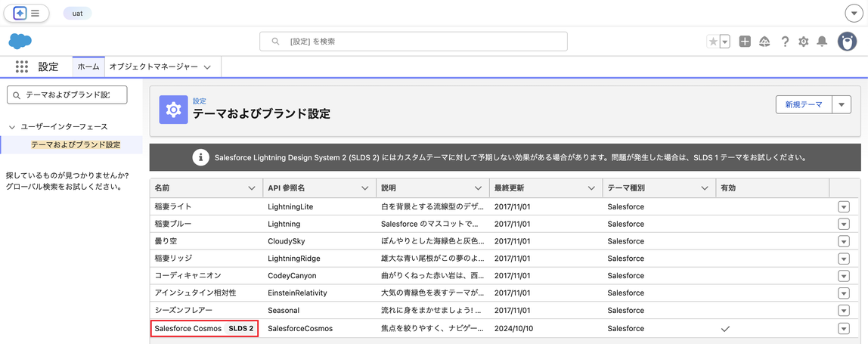Click the 稲妻ライト theme name
868x344 pixels.
coord(172,206)
